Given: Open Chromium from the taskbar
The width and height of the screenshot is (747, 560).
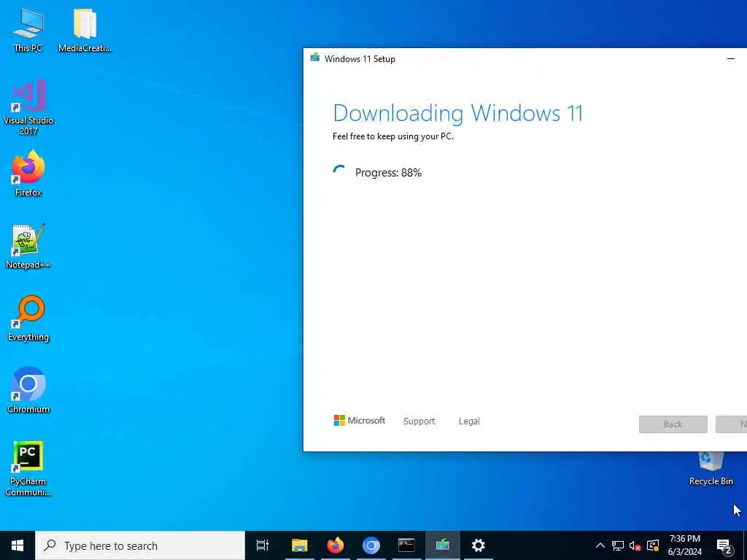Looking at the screenshot, I should coord(371,545).
